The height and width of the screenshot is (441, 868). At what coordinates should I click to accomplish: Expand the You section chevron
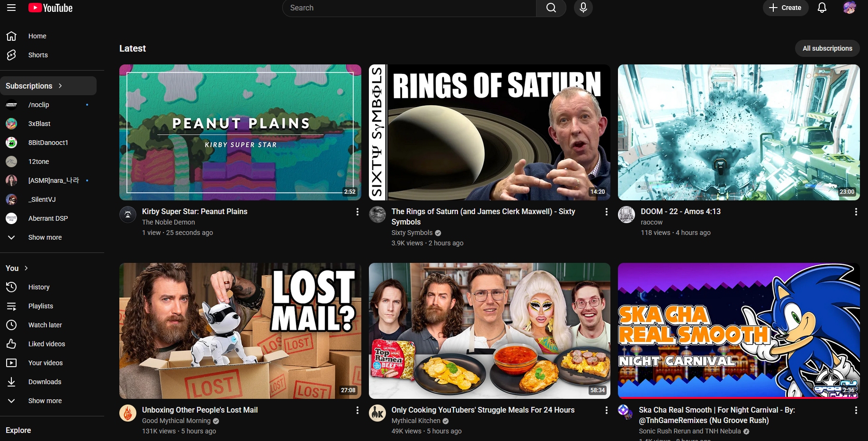(26, 268)
